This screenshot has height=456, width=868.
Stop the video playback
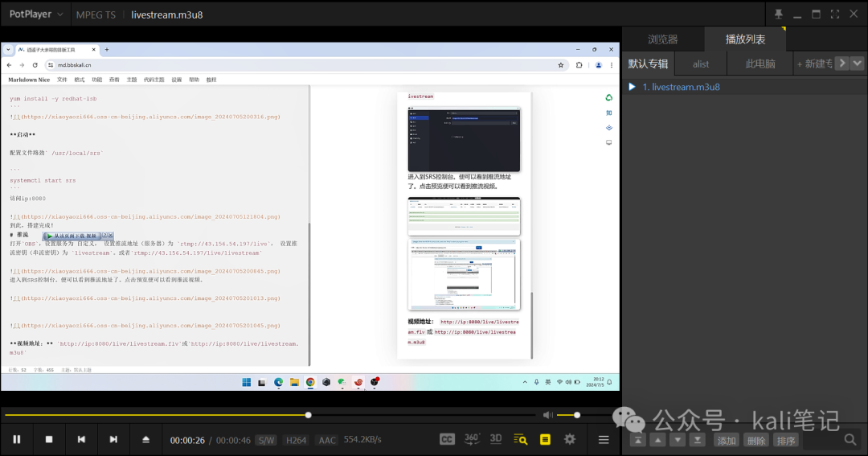point(49,439)
